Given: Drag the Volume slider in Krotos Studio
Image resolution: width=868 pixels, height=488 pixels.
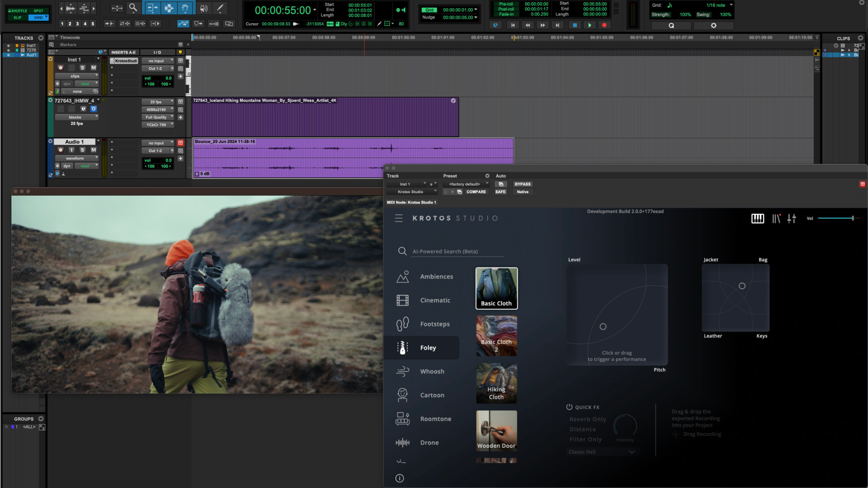Looking at the screenshot, I should [853, 218].
